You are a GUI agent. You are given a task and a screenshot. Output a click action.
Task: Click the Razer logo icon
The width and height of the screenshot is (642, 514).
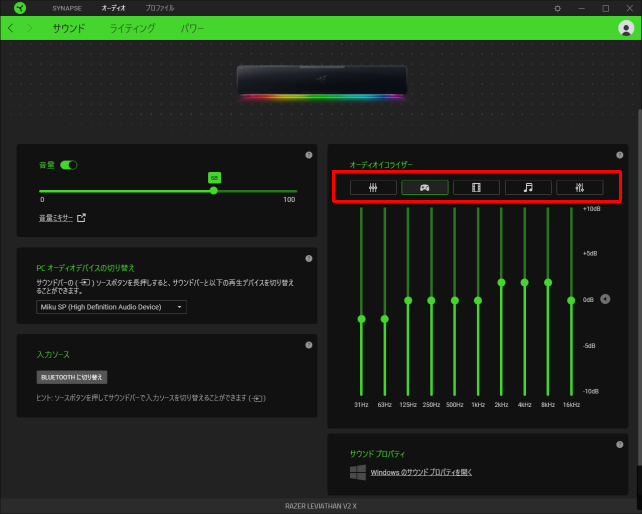point(19,8)
